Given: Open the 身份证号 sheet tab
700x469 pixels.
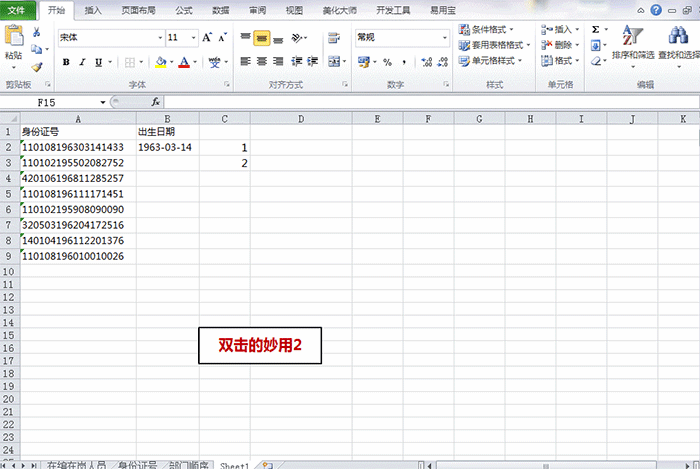Looking at the screenshot, I should (136, 465).
